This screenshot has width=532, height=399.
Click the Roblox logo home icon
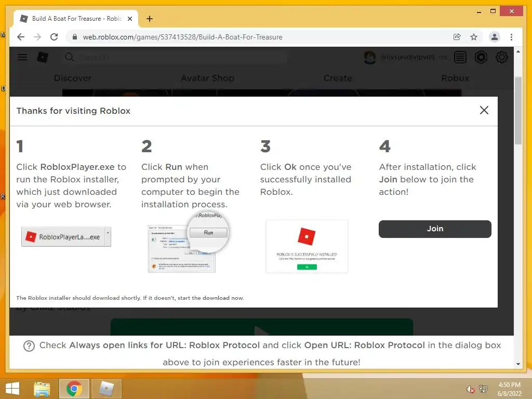tap(43, 57)
